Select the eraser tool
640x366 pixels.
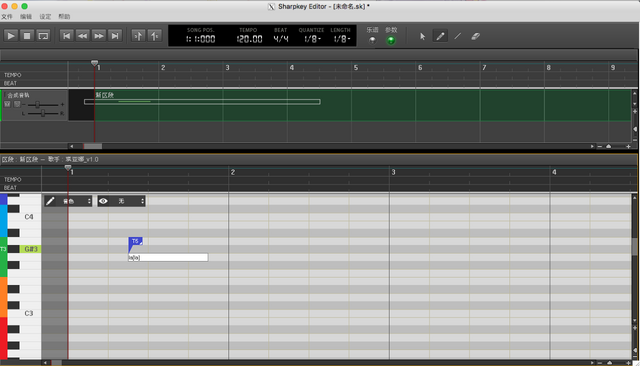(x=475, y=36)
